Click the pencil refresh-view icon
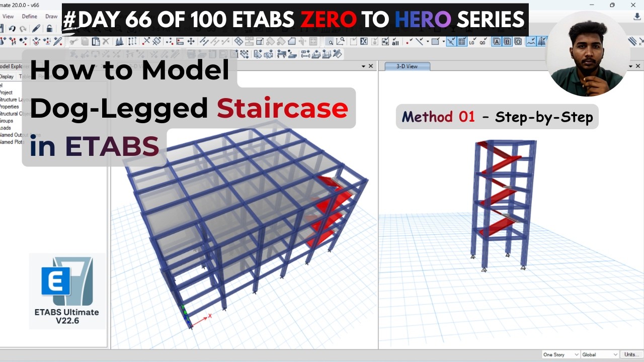The image size is (644, 362). click(x=36, y=29)
